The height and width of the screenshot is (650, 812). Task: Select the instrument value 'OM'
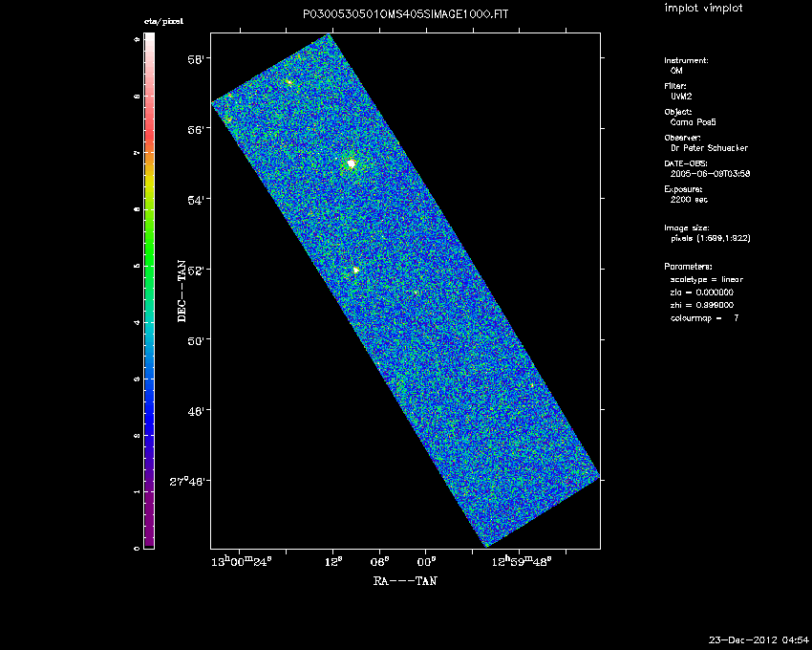[x=676, y=71]
